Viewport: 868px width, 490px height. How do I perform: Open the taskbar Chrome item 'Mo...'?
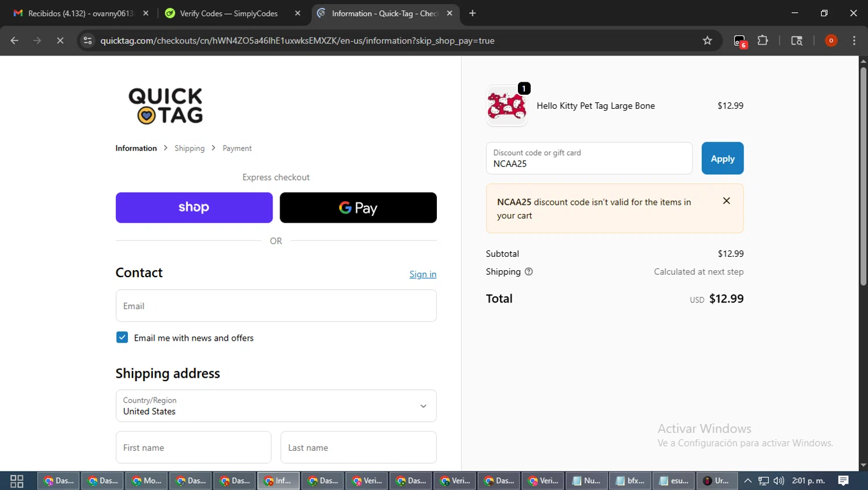(x=146, y=481)
